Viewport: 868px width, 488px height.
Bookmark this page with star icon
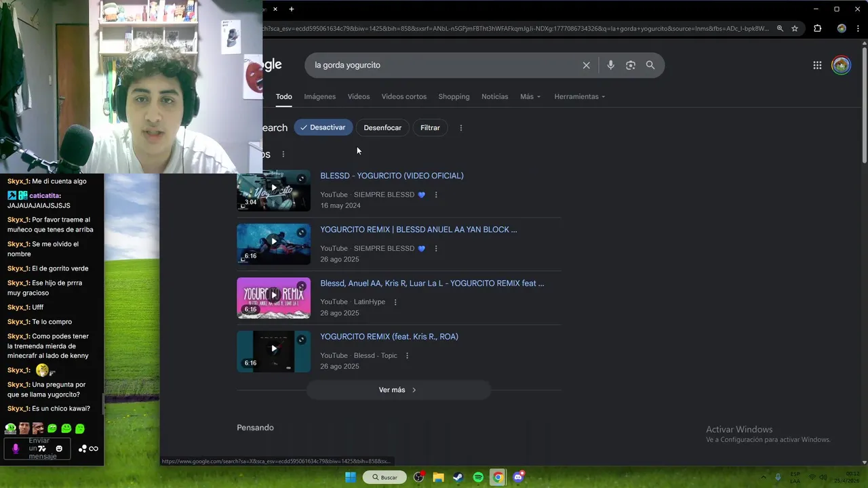click(795, 28)
